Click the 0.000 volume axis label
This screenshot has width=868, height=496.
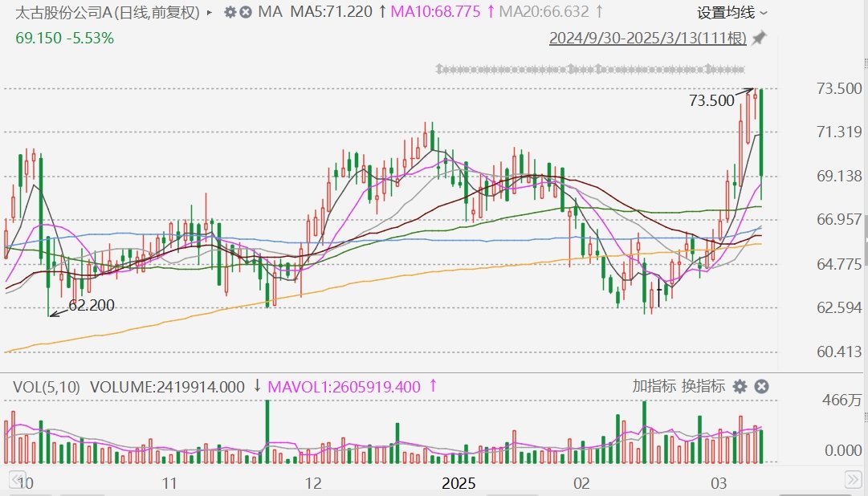843,450
